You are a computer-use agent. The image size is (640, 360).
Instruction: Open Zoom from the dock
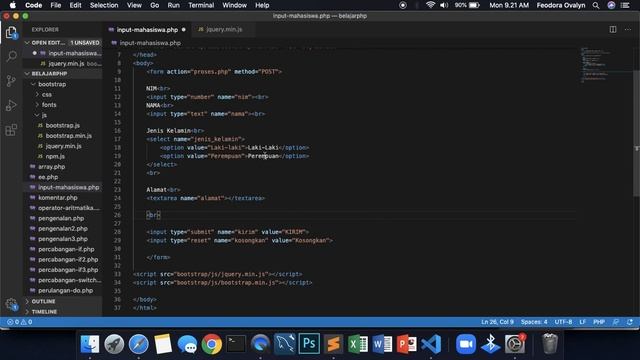[x=466, y=344]
